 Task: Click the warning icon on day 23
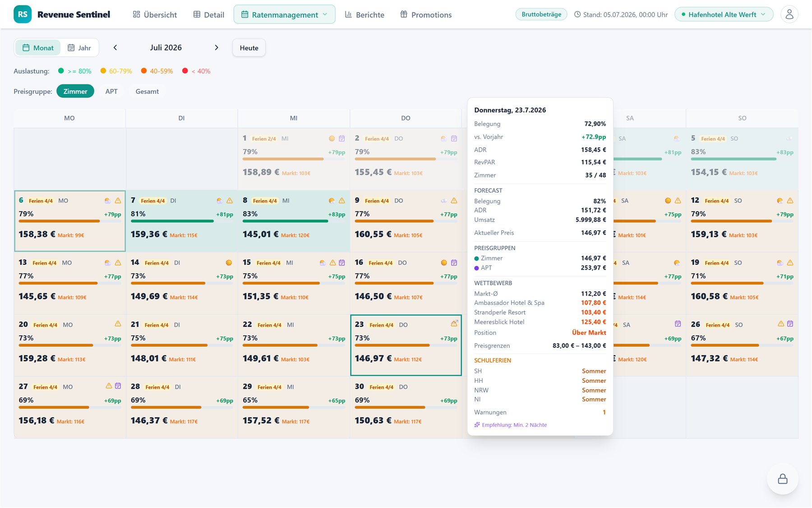tap(454, 323)
